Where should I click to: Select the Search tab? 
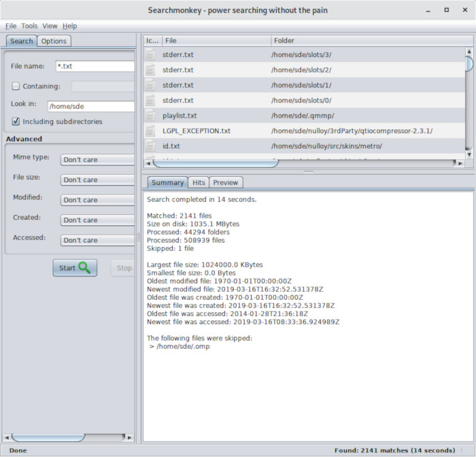(x=22, y=41)
